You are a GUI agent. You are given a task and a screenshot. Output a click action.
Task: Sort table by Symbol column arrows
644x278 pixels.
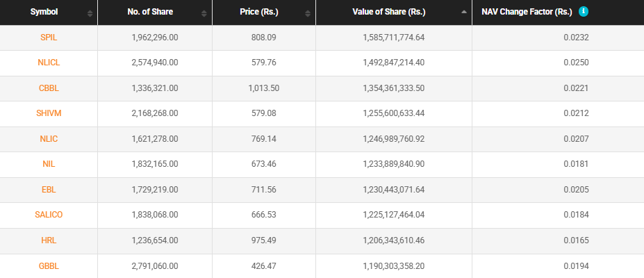(x=90, y=13)
